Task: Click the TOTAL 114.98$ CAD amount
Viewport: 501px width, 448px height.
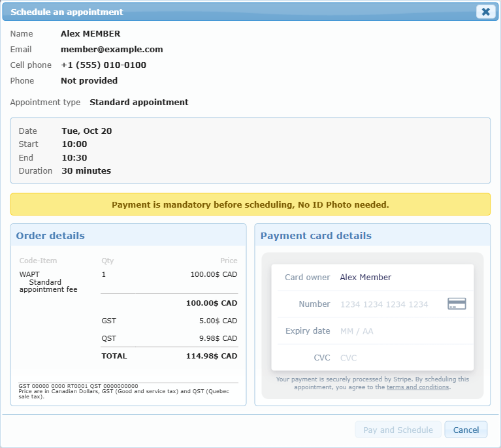Action: click(x=212, y=356)
